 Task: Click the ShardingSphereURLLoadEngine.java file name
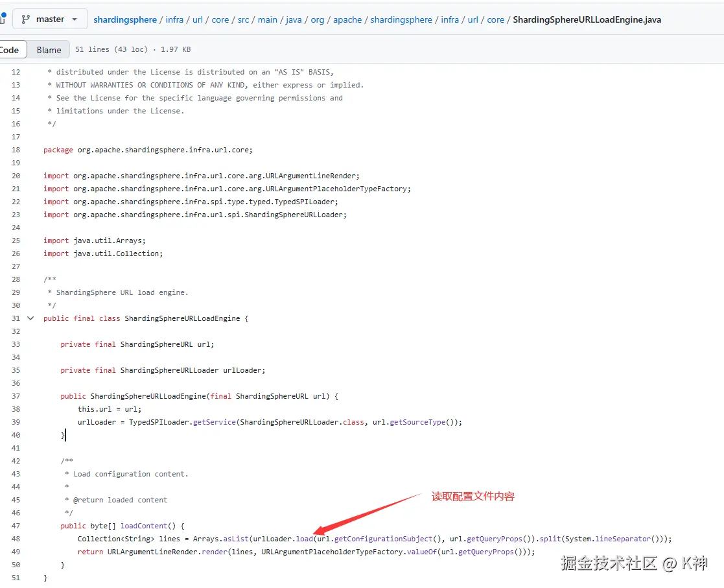click(x=587, y=19)
